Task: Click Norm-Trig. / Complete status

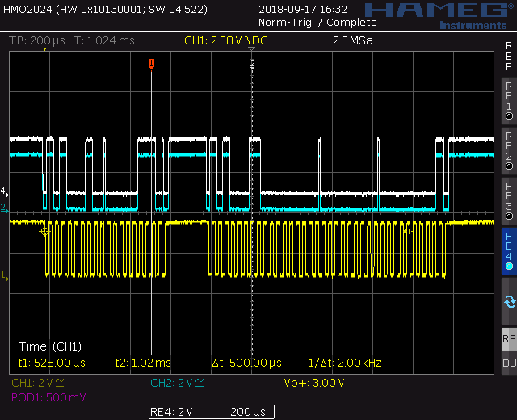Action: pos(317,23)
